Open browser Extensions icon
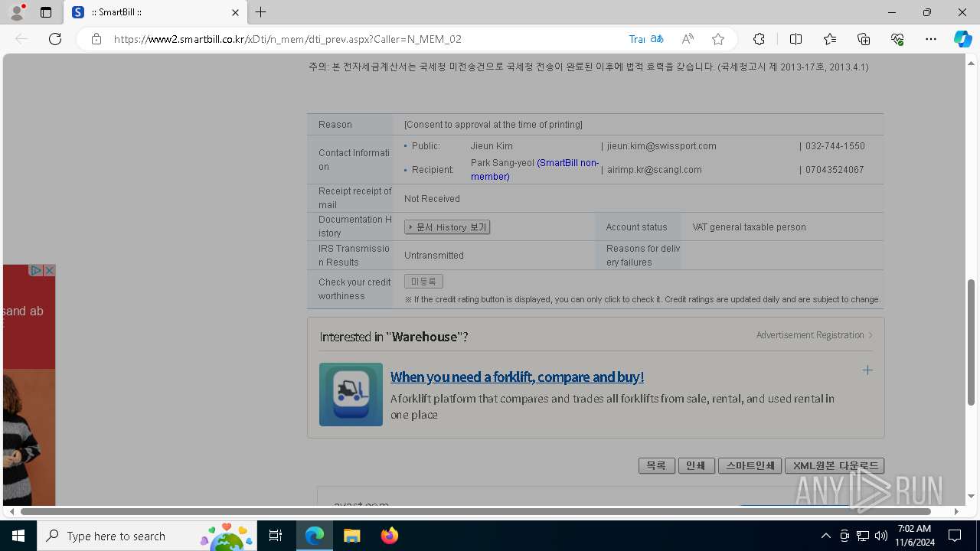The image size is (980, 551). coord(759,39)
